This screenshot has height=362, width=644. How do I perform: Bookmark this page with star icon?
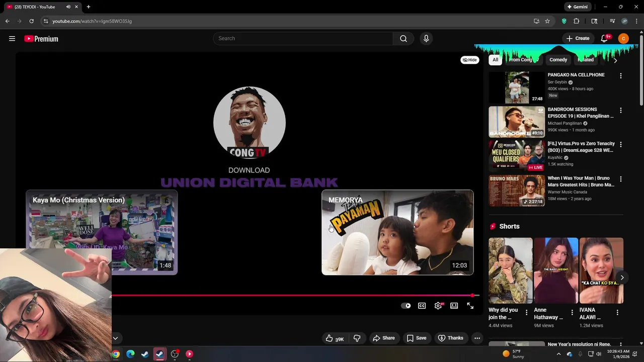[547, 21]
